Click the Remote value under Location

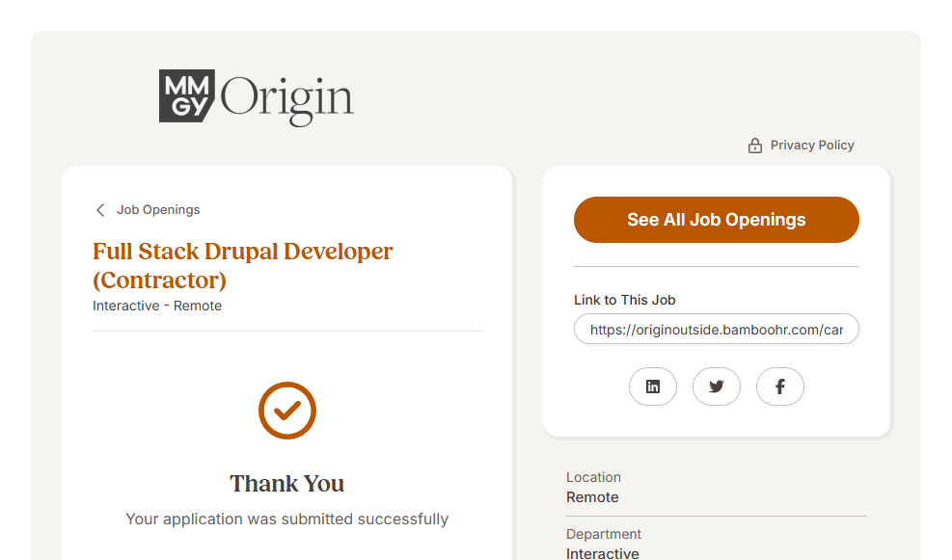[592, 497]
